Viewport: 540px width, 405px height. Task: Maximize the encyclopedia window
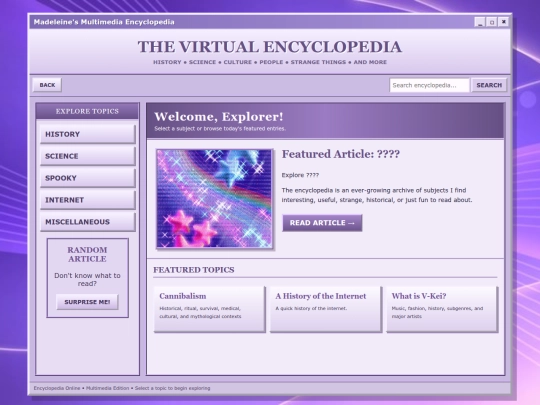tap(492, 22)
